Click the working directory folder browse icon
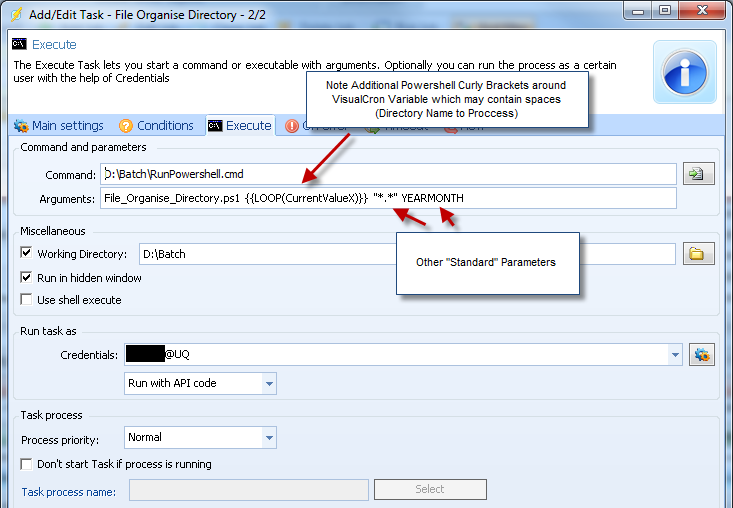 tap(696, 254)
